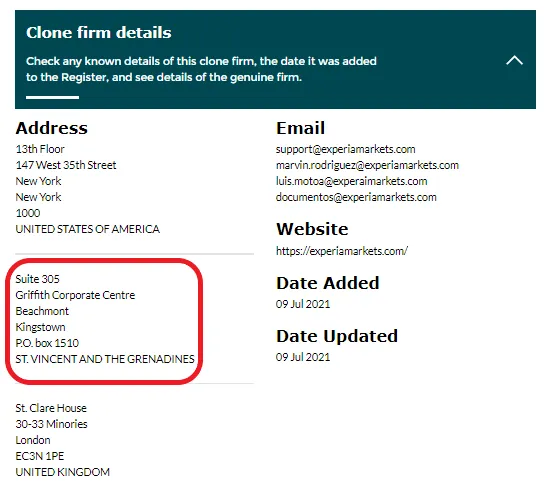Click the support@experiamarkets.com email
Screen dimensions: 548x488
(x=345, y=149)
